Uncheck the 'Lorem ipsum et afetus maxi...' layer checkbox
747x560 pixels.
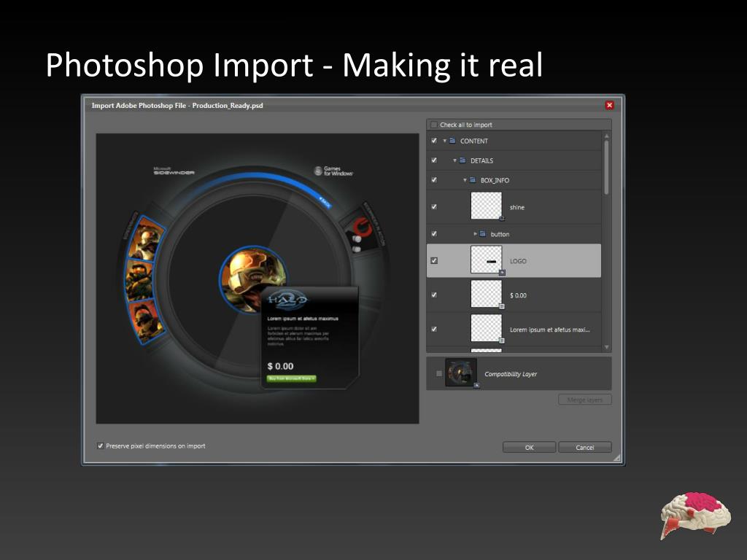(434, 329)
